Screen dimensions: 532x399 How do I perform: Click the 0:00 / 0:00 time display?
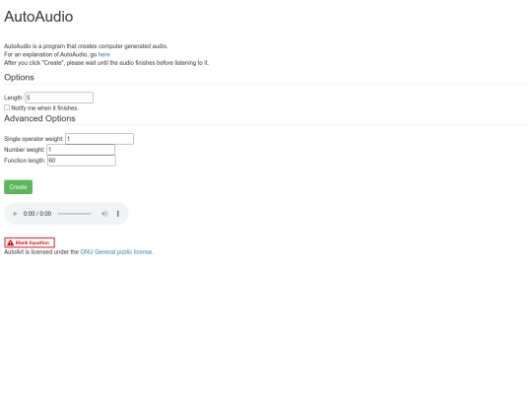point(37,214)
